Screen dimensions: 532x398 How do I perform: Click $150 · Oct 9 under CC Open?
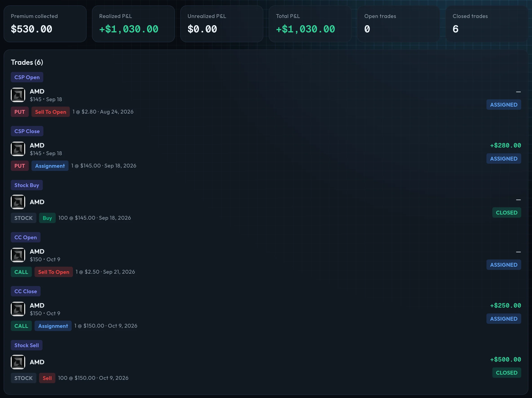(x=45, y=259)
